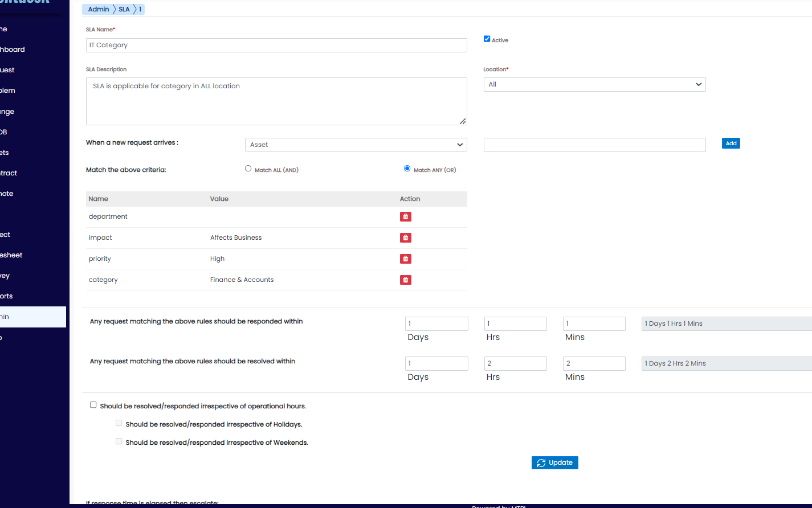Click the Add button

click(x=731, y=144)
